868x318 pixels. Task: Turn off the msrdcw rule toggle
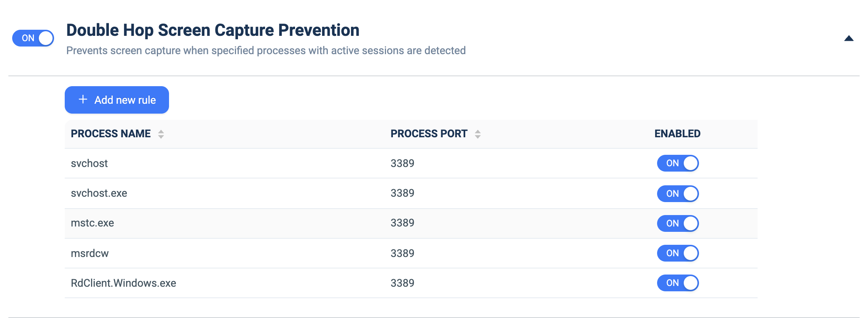(678, 253)
